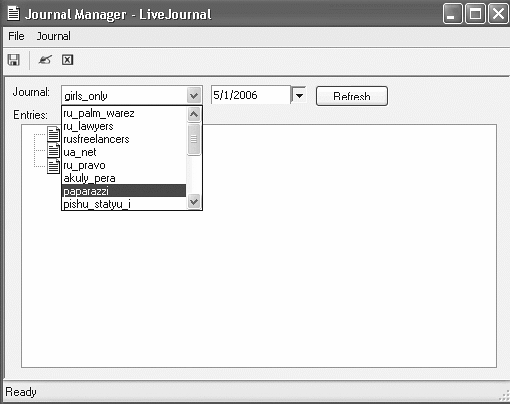Open the File menu
Screen dimensions: 510x404
[x=16, y=36]
